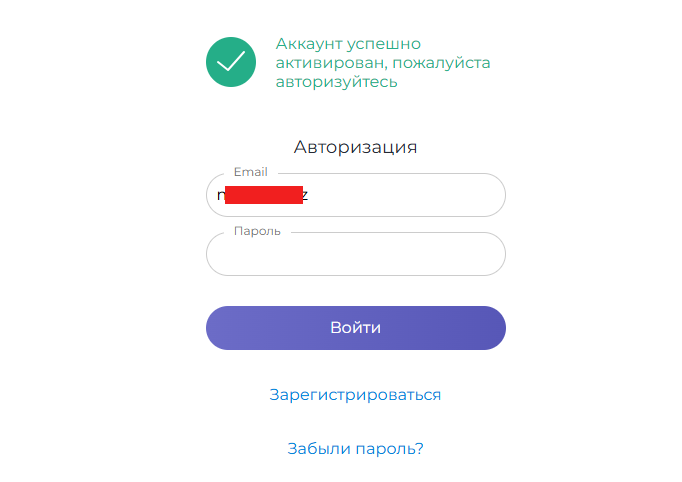Follow the "Забыли пароль?" link
The height and width of the screenshot is (482, 682).
[x=355, y=449]
